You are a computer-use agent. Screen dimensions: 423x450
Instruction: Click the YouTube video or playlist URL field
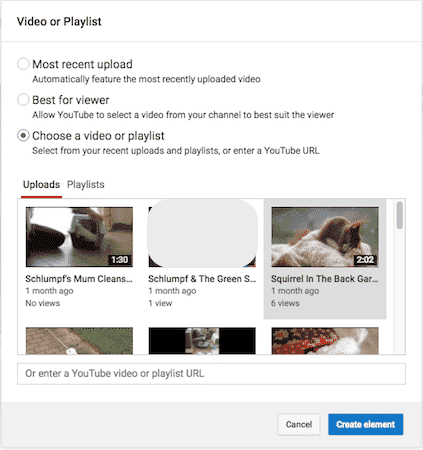[x=211, y=374]
